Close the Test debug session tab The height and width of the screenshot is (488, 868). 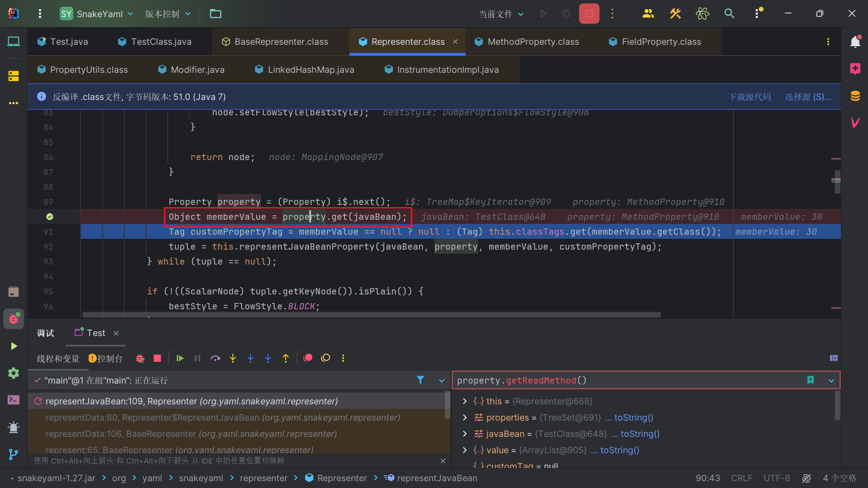(116, 333)
